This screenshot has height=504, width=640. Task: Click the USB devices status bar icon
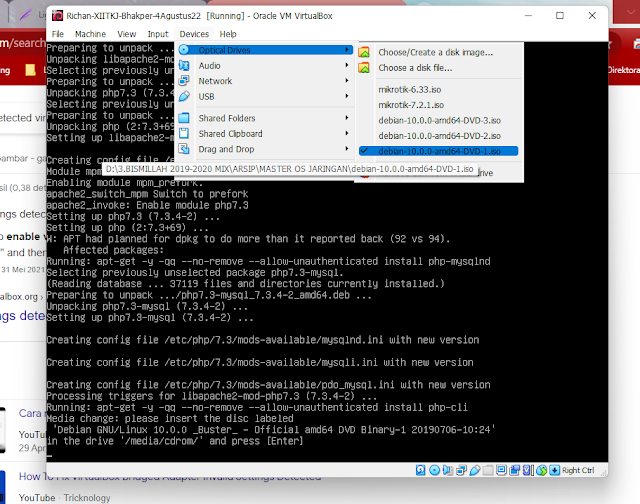tap(475, 470)
